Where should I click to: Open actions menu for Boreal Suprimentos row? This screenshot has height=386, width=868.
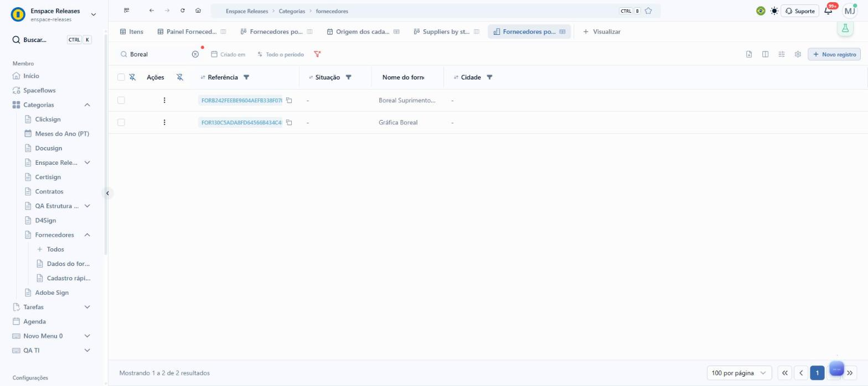point(164,100)
